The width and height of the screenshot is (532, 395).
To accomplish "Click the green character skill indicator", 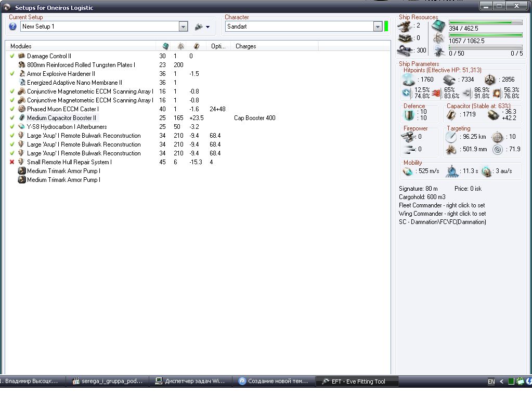I will [x=386, y=26].
